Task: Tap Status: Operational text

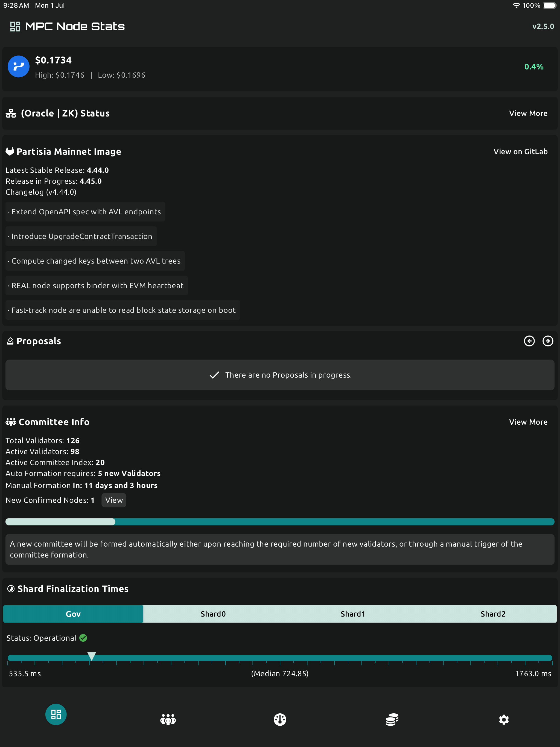Action: pos(42,638)
